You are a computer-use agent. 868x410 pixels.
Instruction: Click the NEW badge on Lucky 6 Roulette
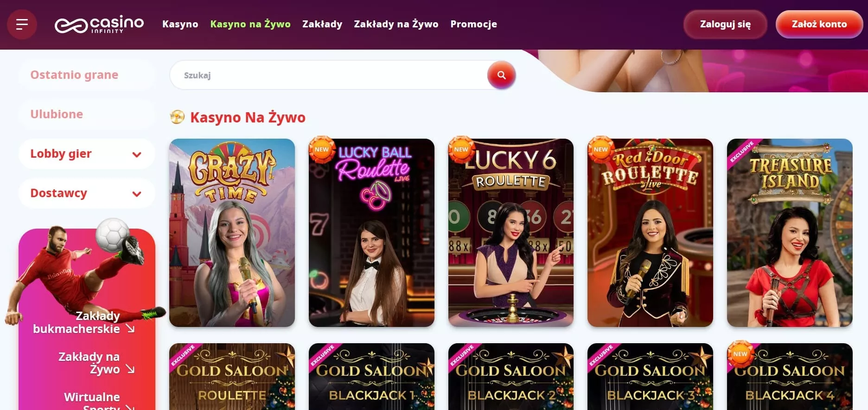[x=461, y=149]
